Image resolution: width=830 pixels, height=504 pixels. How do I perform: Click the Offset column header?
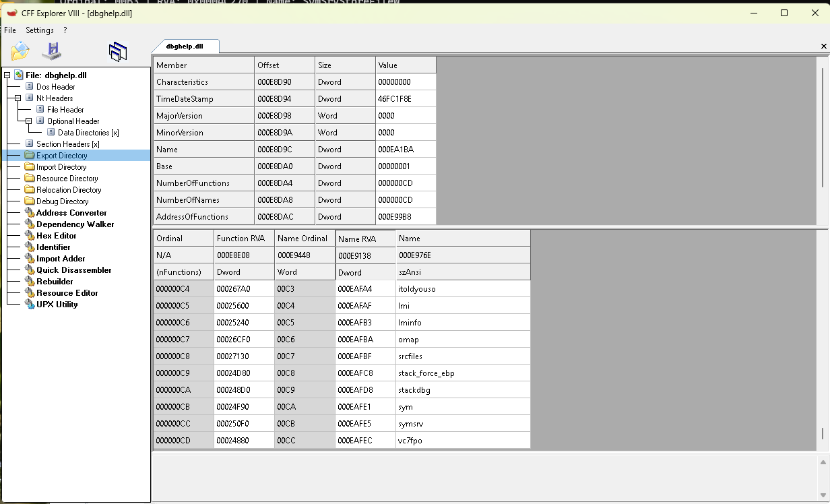(x=284, y=65)
